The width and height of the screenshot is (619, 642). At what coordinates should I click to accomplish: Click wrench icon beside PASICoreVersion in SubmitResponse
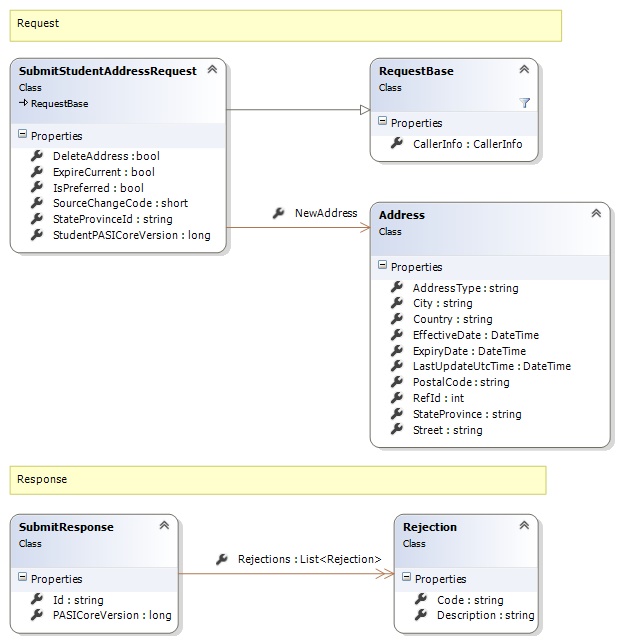point(37,616)
